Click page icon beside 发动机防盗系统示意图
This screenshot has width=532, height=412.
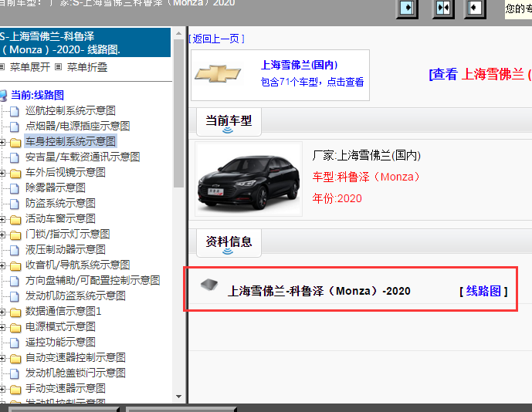coord(14,297)
